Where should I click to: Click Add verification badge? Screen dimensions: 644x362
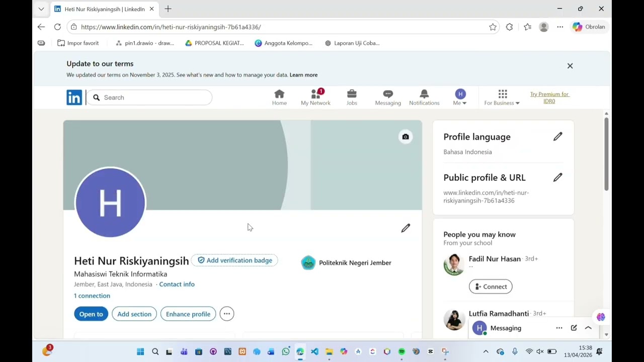234,260
